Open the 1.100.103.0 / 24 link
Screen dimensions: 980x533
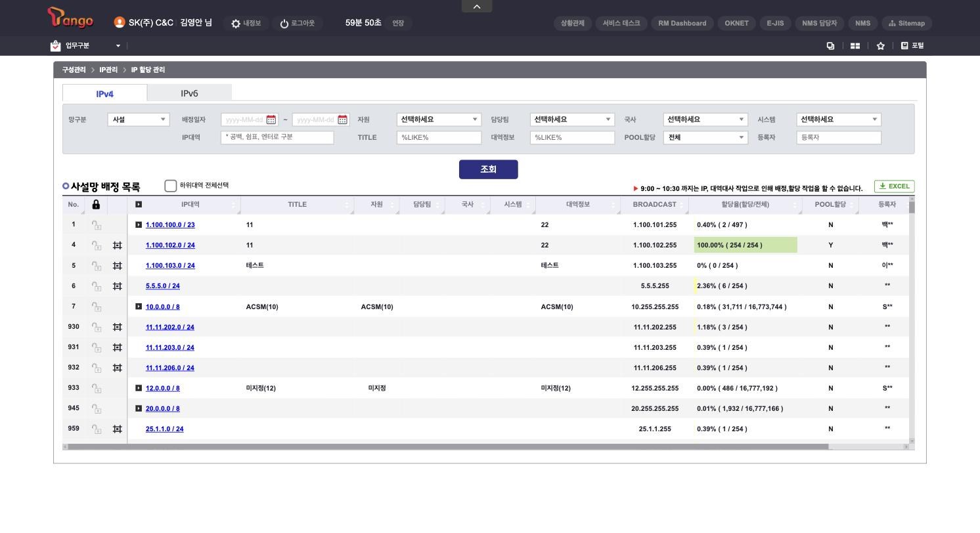point(170,266)
